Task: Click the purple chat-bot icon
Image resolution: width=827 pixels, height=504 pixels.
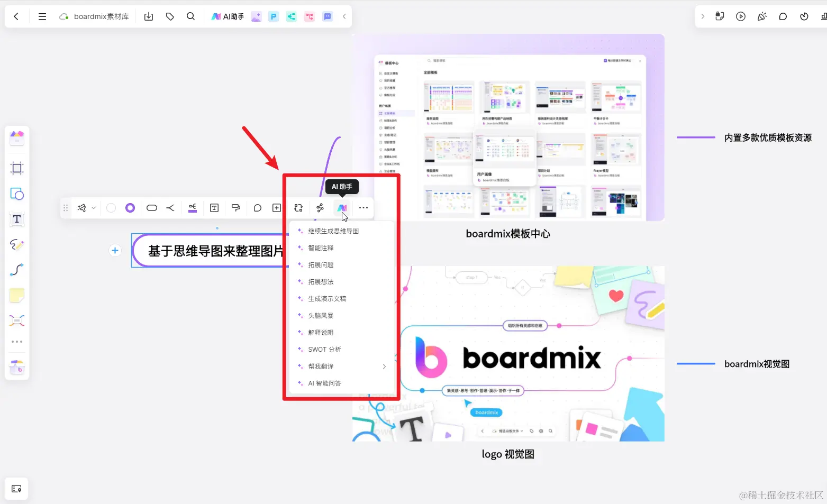Action: [328, 16]
